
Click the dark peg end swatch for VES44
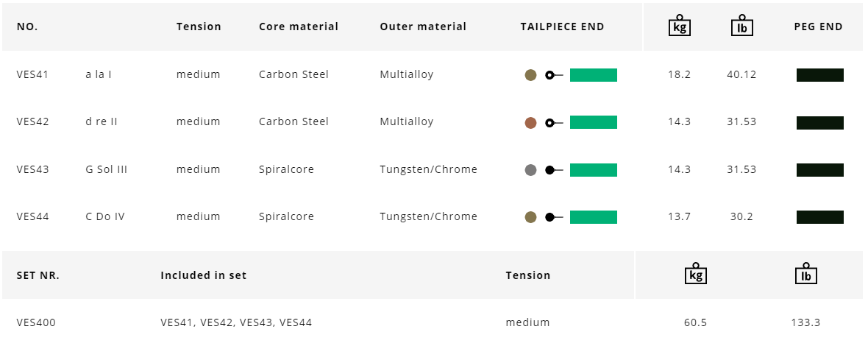[819, 217]
